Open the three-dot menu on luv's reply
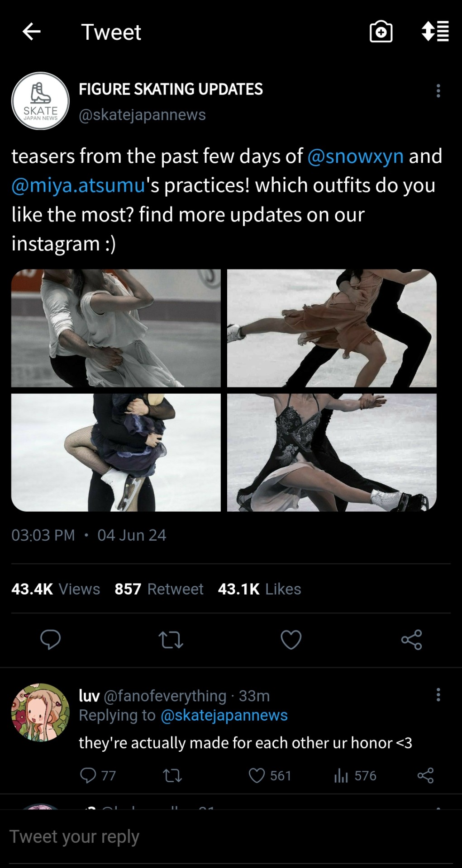 click(438, 695)
